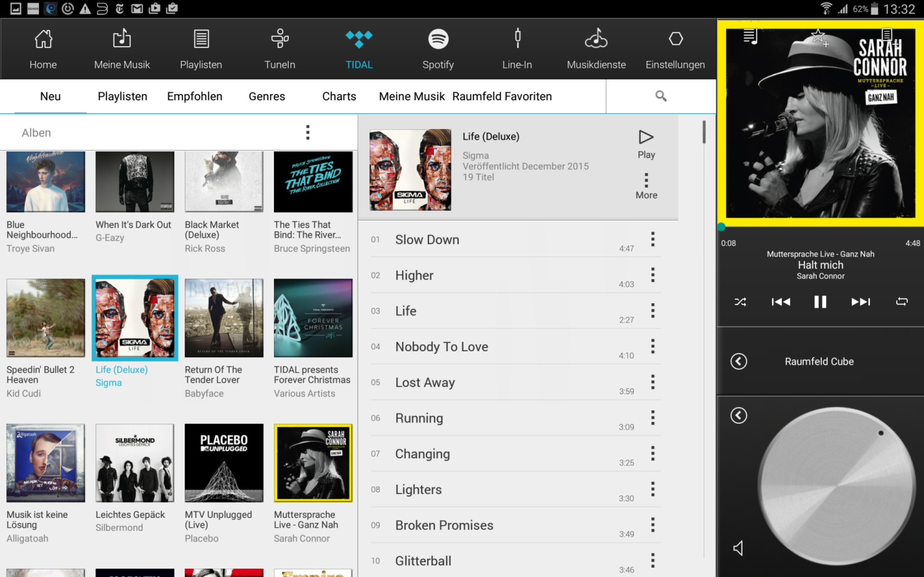Open options for track Running
The height and width of the screenshot is (577, 924).
[x=653, y=418]
